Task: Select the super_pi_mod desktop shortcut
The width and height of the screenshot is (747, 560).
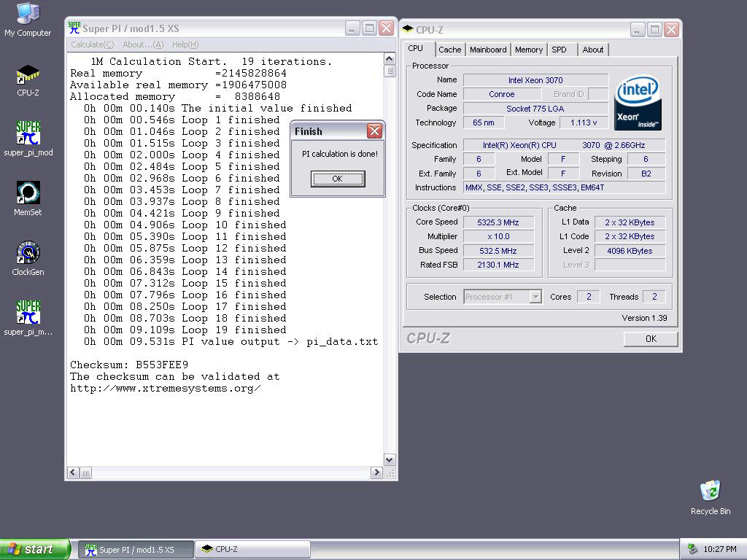Action: 28,138
